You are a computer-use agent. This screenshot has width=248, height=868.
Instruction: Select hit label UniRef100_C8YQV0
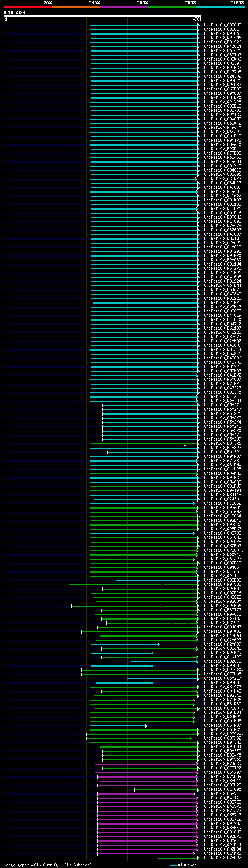(x=222, y=97)
